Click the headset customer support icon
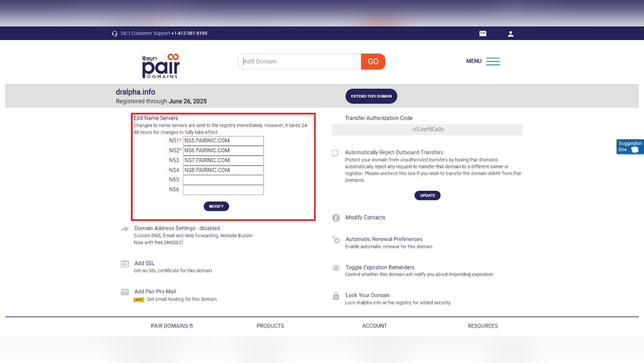This screenshot has width=644, height=363. coord(115,34)
